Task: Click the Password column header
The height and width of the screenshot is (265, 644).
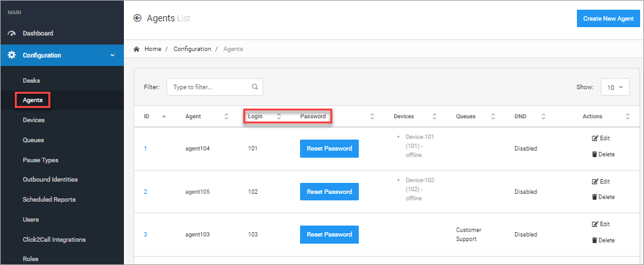Action: pyautogui.click(x=313, y=116)
